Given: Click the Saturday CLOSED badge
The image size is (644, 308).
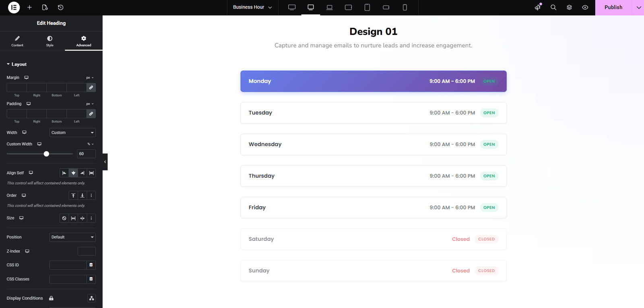Looking at the screenshot, I should (486, 239).
